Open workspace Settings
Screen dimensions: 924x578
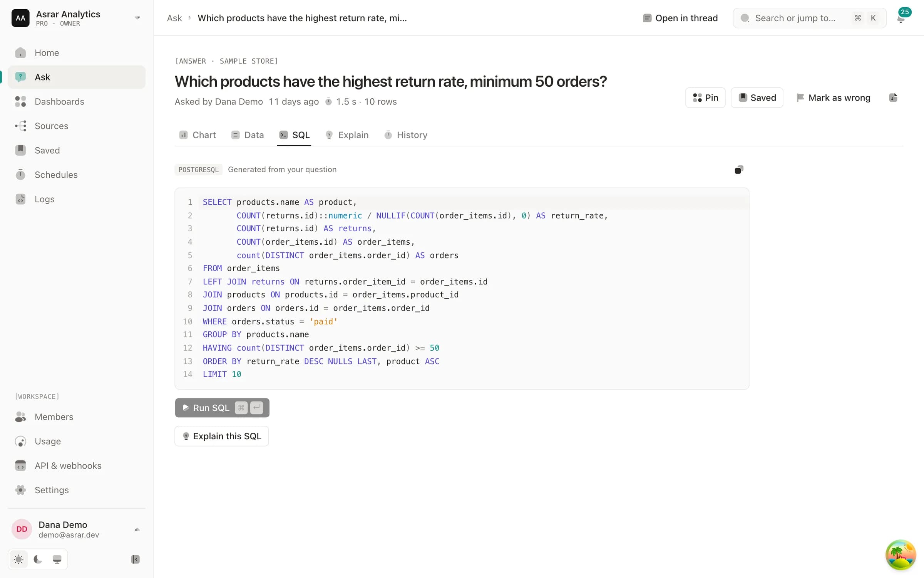(77, 490)
